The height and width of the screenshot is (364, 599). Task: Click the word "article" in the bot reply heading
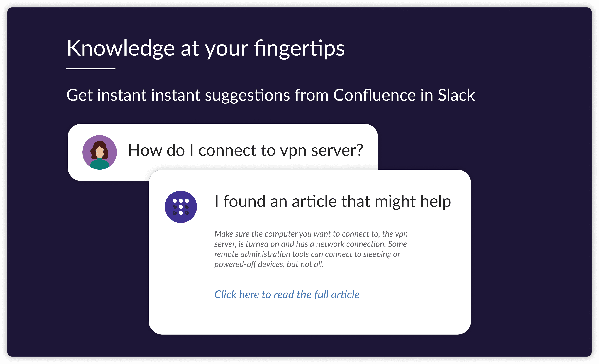point(314,201)
